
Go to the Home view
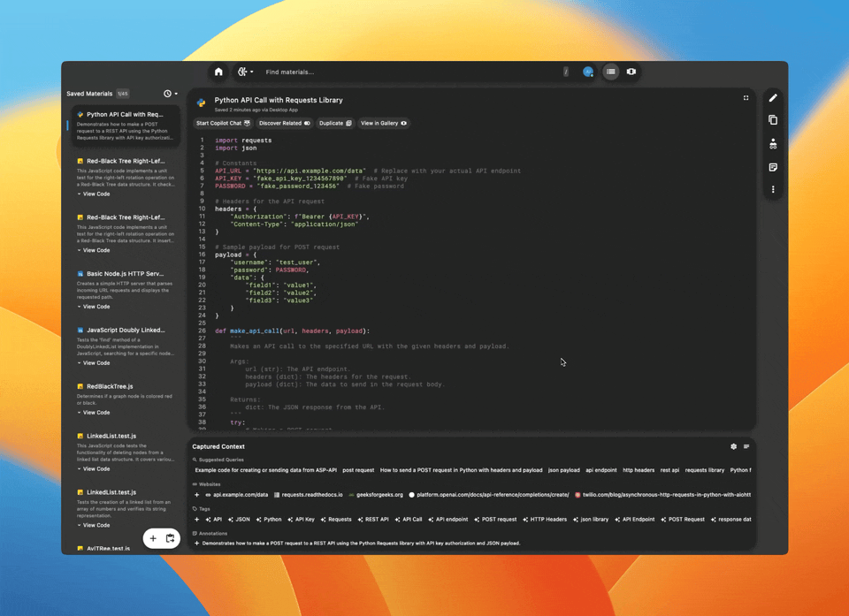[218, 72]
